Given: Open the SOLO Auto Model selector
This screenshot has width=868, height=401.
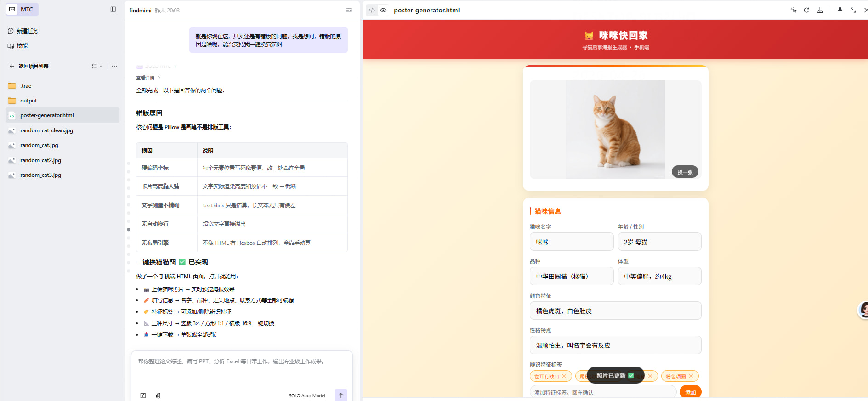Looking at the screenshot, I should click(x=306, y=395).
